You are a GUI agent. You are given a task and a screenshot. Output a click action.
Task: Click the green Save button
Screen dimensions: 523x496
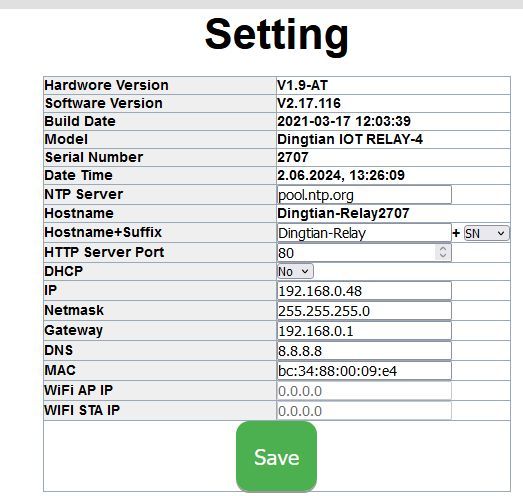pyautogui.click(x=276, y=456)
